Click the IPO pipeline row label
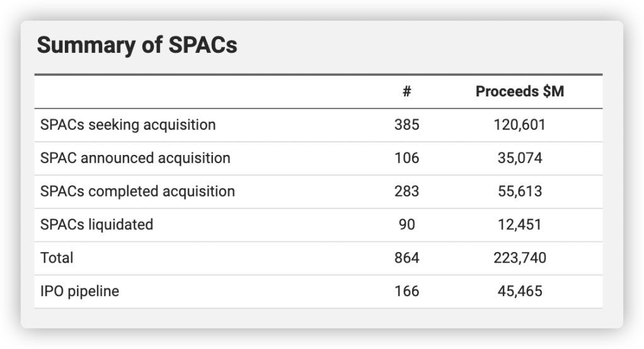 [79, 291]
